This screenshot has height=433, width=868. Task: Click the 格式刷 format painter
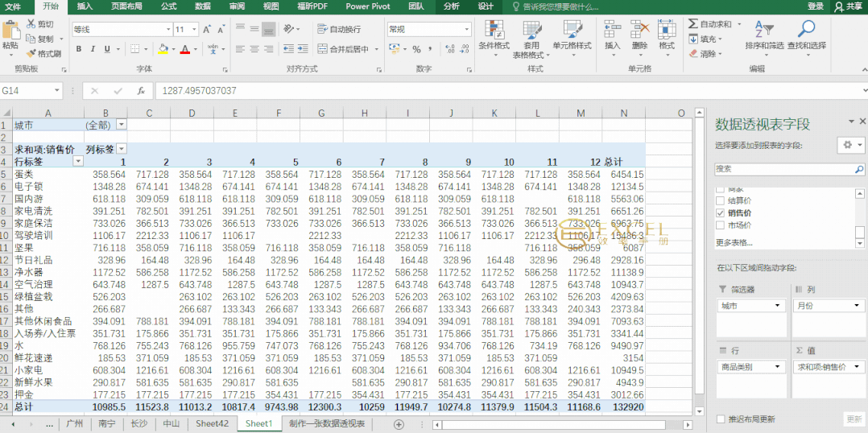tap(43, 54)
